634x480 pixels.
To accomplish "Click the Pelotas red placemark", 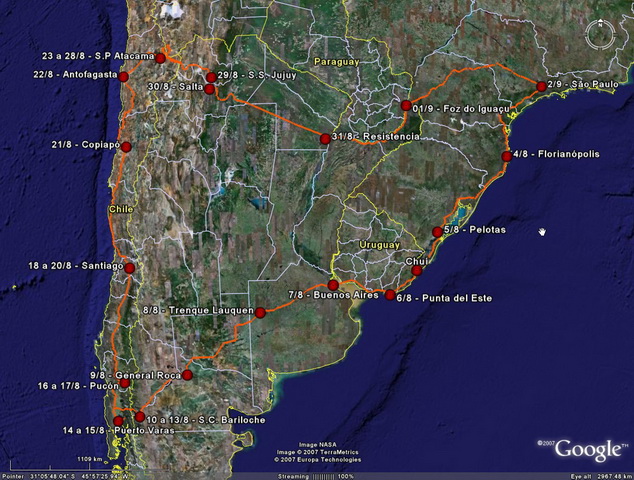I will (437, 232).
